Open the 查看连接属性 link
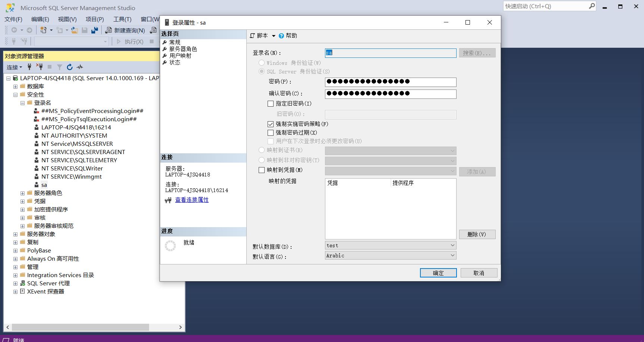Screen dimensions: 644x342 pyautogui.click(x=192, y=200)
